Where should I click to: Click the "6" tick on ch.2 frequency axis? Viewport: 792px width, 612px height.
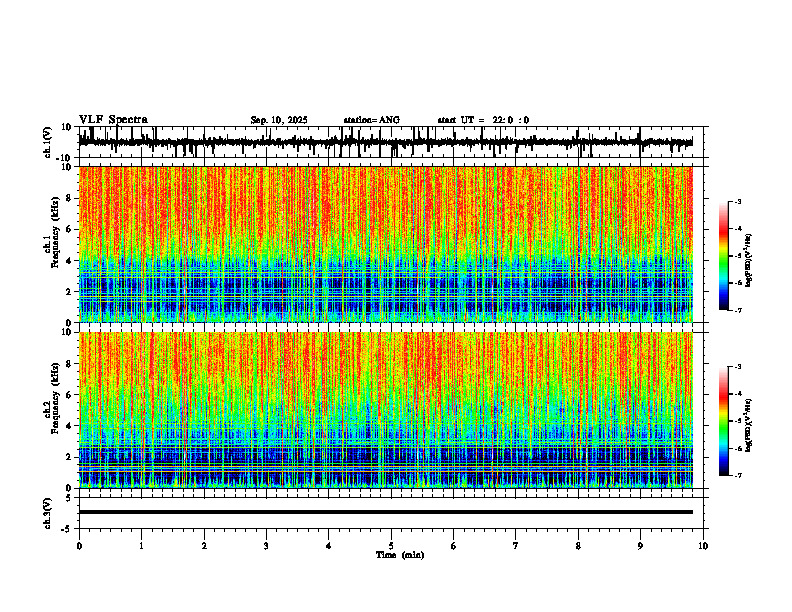(x=70, y=395)
